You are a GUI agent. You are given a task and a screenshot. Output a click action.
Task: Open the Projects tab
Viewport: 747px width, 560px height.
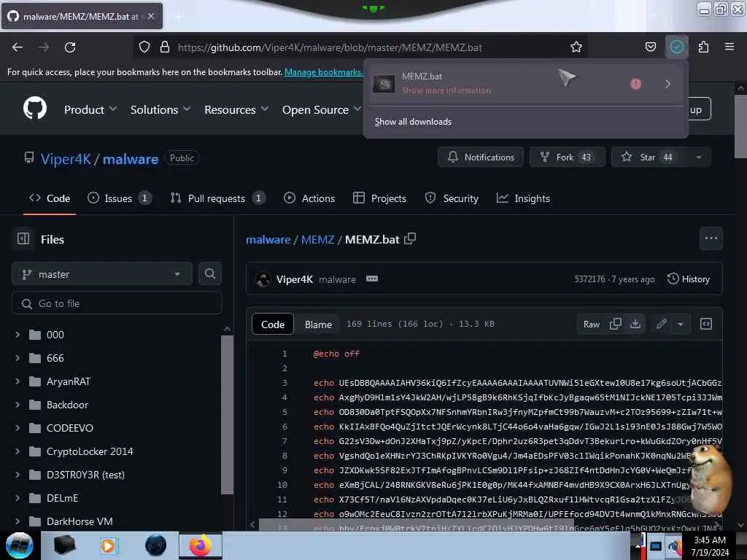click(379, 198)
